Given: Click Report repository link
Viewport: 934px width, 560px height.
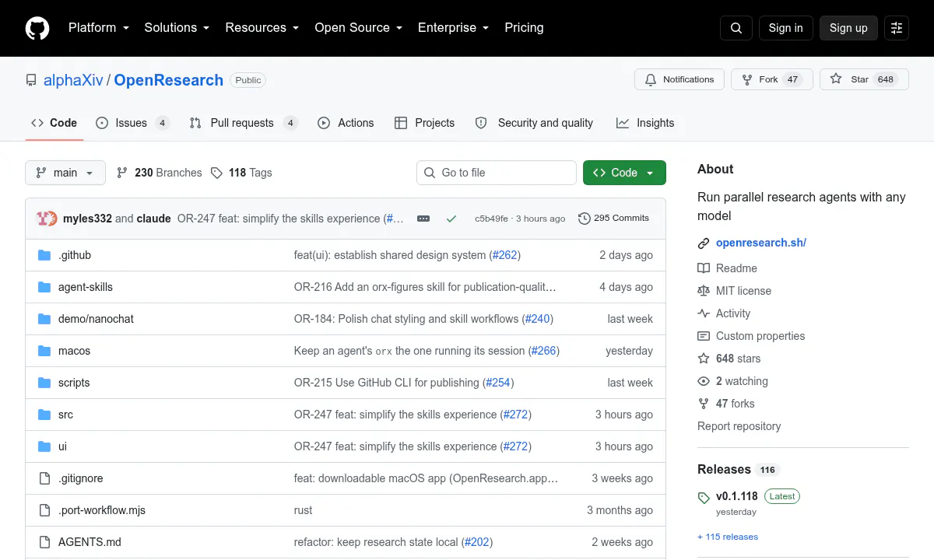Looking at the screenshot, I should pos(739,426).
